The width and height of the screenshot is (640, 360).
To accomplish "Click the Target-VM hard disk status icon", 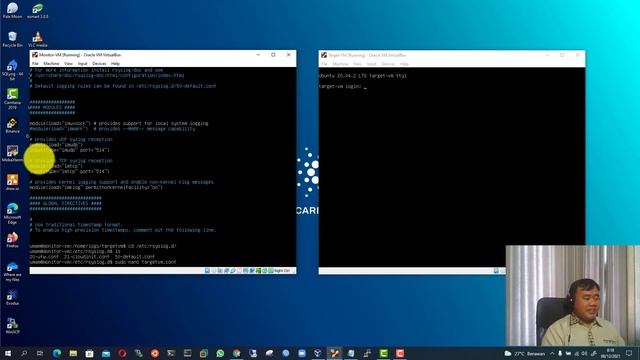I will (496, 271).
